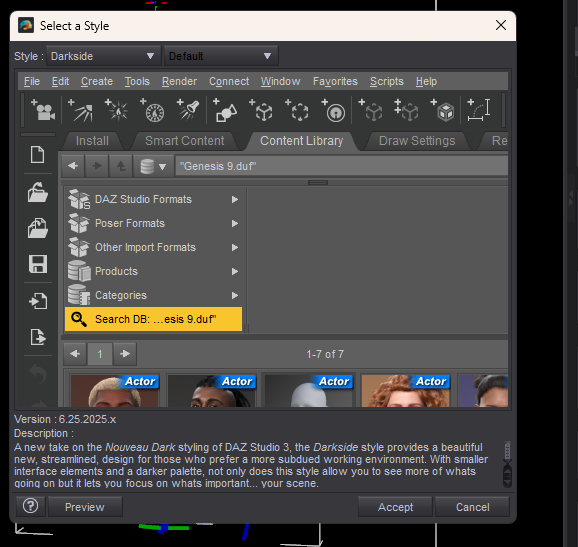Click the Preview button
Viewport: 578px width, 547px height.
coord(85,507)
